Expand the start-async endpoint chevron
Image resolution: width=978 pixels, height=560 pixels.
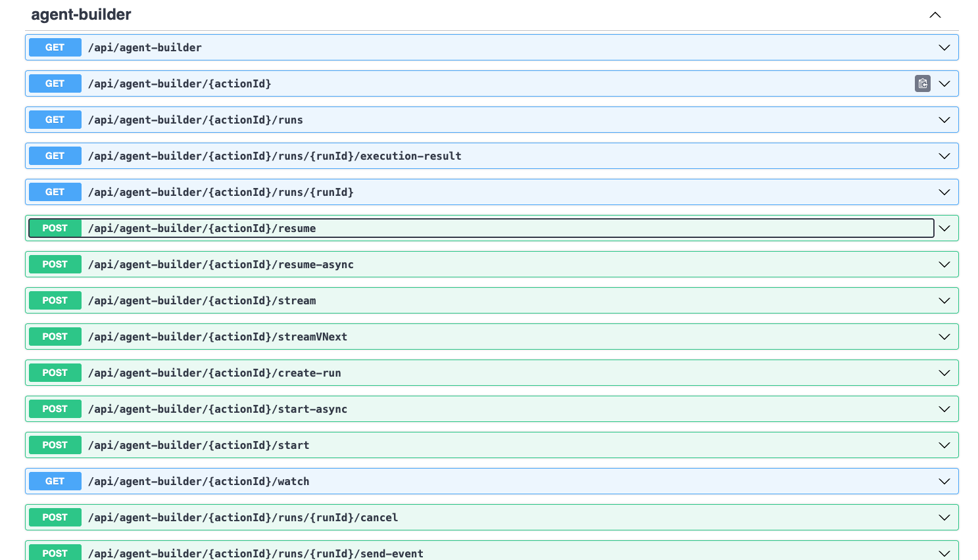pos(944,409)
